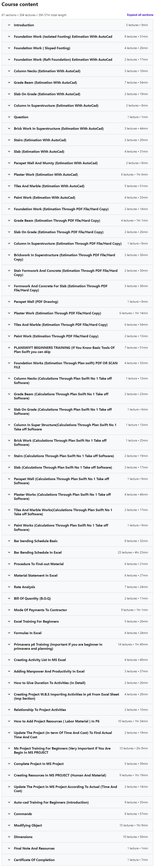Expand the Bill Of Quantity (B.O.Q) chevron

click(9, 598)
